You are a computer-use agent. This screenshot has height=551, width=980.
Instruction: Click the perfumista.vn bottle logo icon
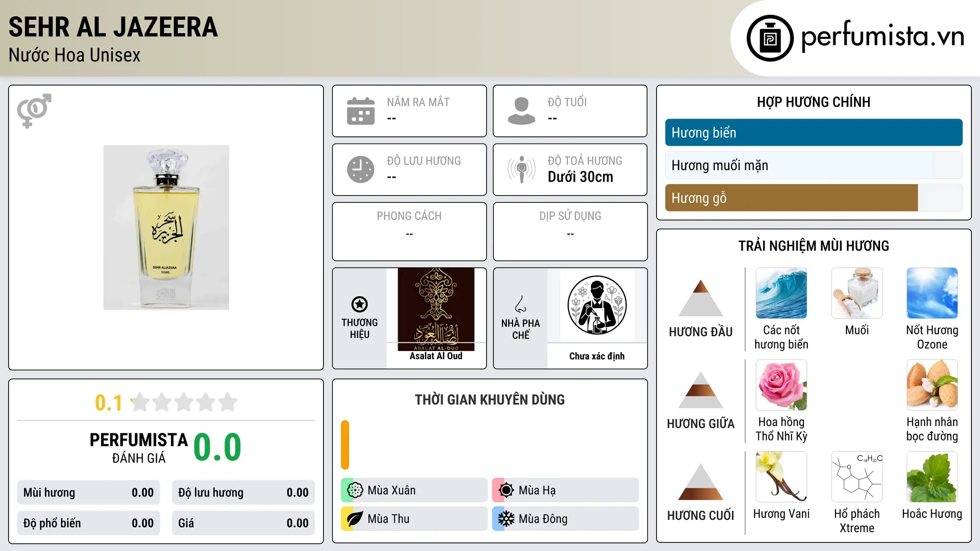coord(770,38)
